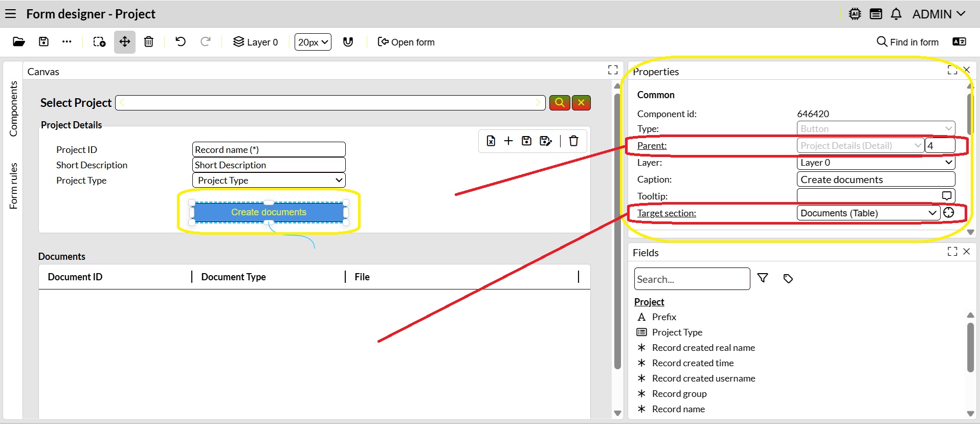The width and height of the screenshot is (980, 424).
Task: Click the open folder icon in toolbar
Action: click(x=19, y=42)
